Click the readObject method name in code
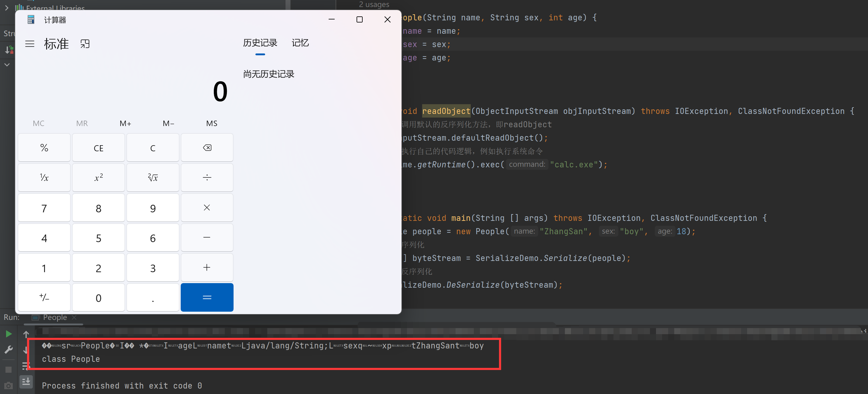 [446, 111]
